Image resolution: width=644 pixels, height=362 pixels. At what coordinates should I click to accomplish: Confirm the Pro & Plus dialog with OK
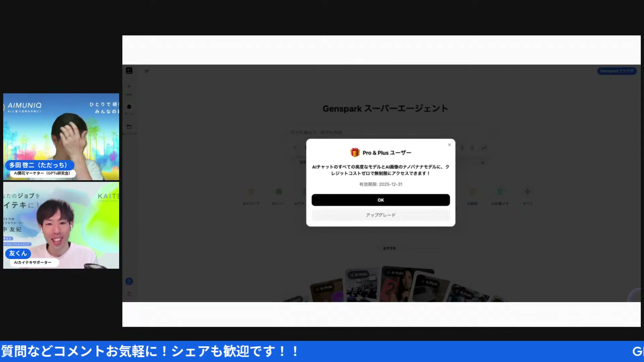point(380,200)
